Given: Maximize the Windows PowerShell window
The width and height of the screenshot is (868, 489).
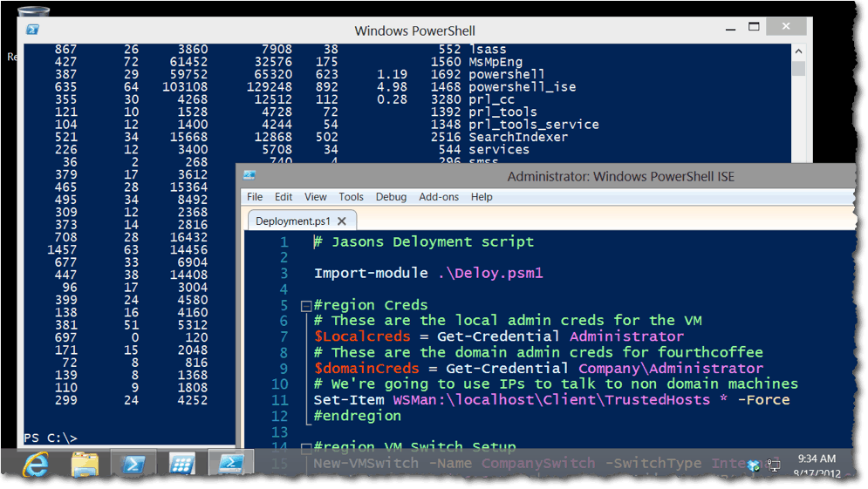Looking at the screenshot, I should 754,26.
